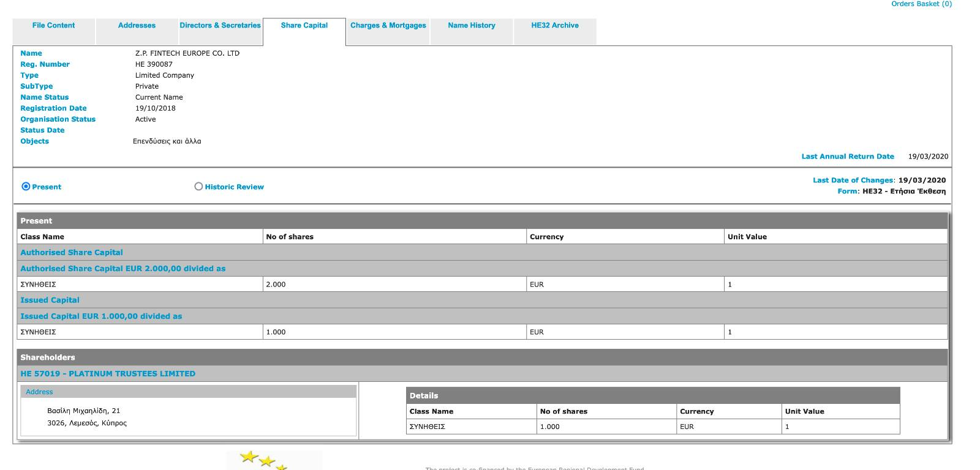Select the Share Capital tab
This screenshot has height=470, width=980.
click(x=304, y=26)
